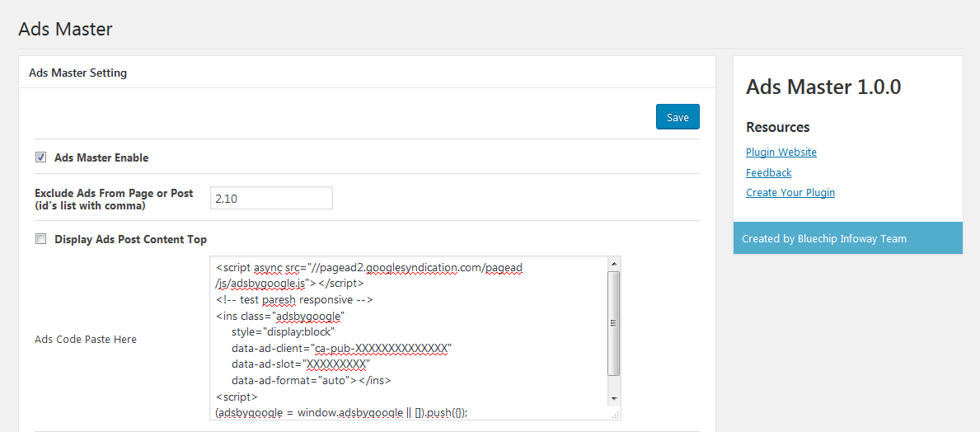Click the textarea resize grip corner
The width and height of the screenshot is (980, 432).
614,414
